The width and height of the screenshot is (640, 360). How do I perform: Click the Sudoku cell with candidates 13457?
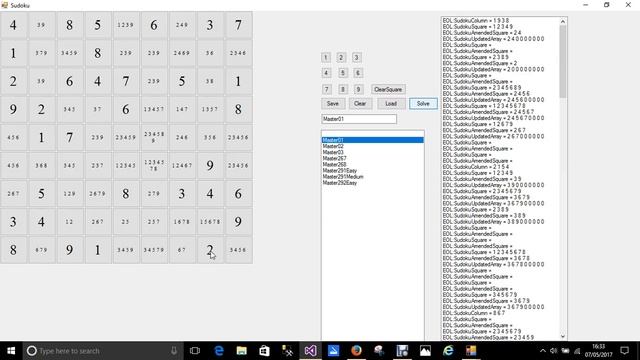153,109
